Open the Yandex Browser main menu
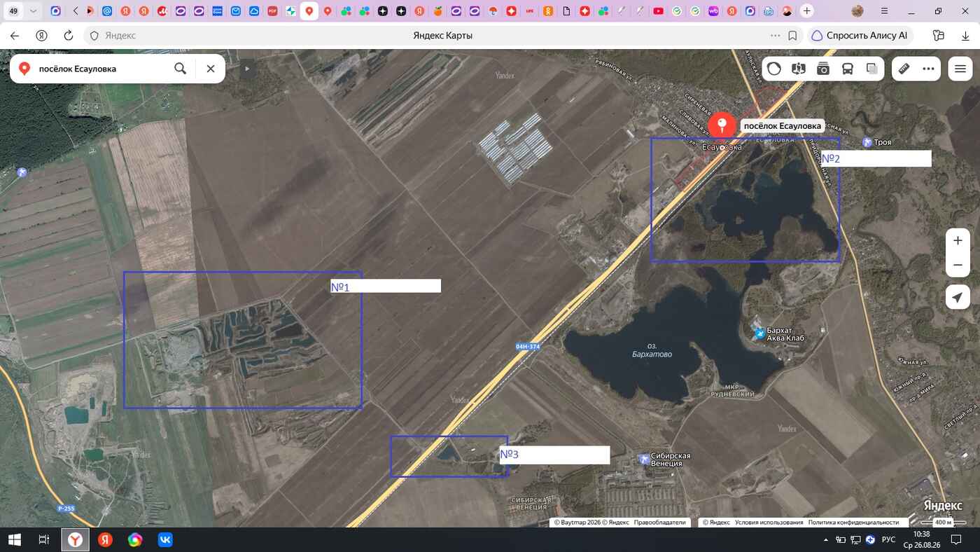The height and width of the screenshot is (552, 980). point(884,11)
